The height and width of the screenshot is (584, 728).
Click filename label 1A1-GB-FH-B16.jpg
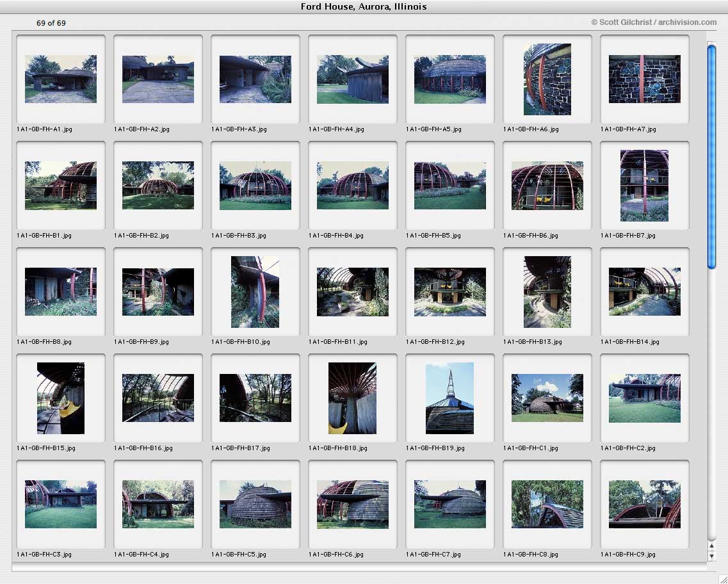pyautogui.click(x=143, y=448)
